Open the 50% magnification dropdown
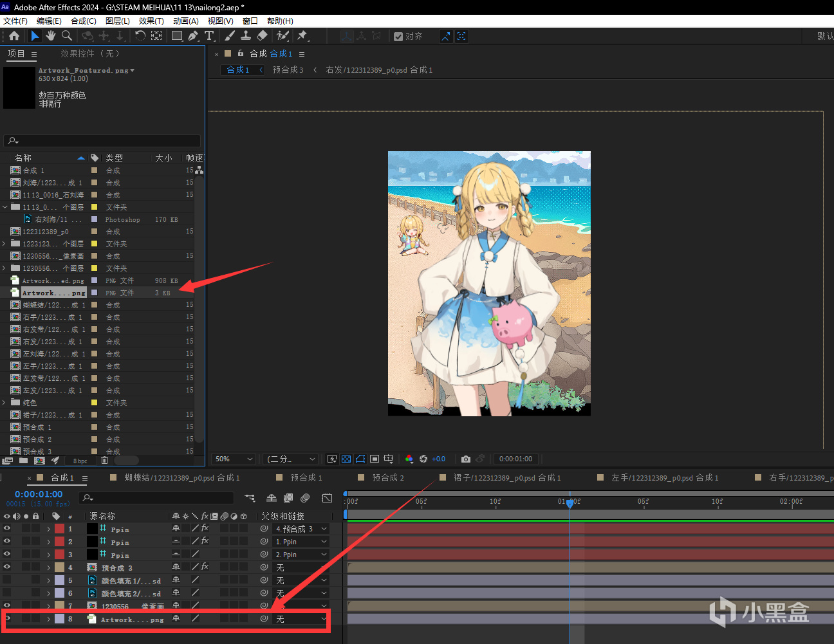 234,459
